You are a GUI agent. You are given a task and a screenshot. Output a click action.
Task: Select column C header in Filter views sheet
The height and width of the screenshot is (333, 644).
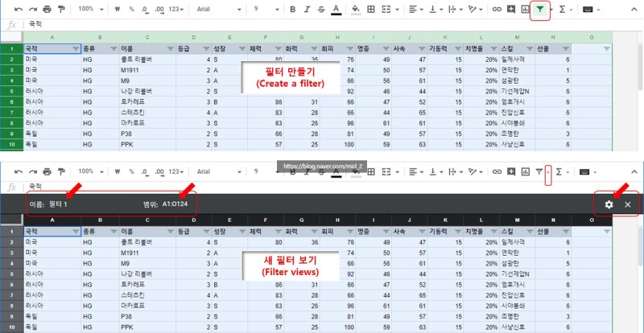point(147,220)
